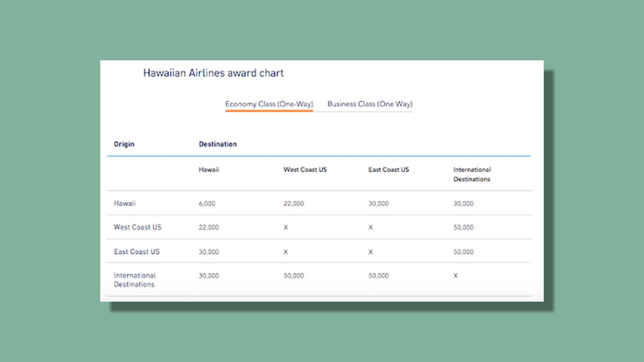This screenshot has height=362, width=644.
Task: Click 50,000 International to East Coast US cell
Action: click(x=379, y=276)
